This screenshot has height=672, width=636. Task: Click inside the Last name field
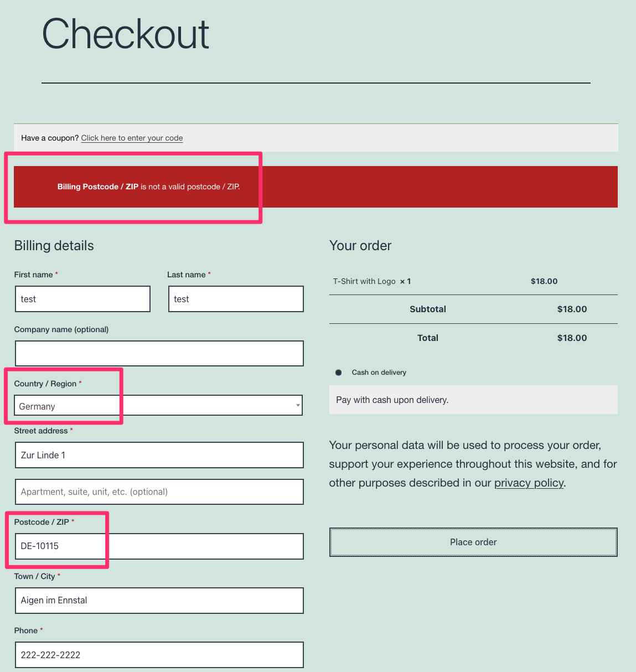coord(235,299)
